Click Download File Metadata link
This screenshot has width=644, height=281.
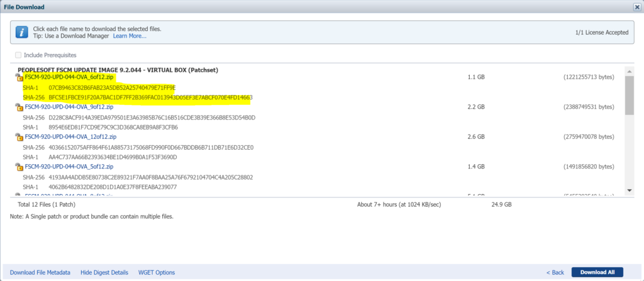tap(40, 272)
